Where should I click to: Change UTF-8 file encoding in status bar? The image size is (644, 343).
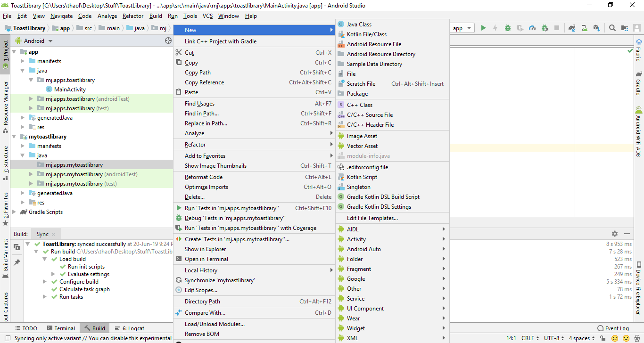(x=553, y=338)
